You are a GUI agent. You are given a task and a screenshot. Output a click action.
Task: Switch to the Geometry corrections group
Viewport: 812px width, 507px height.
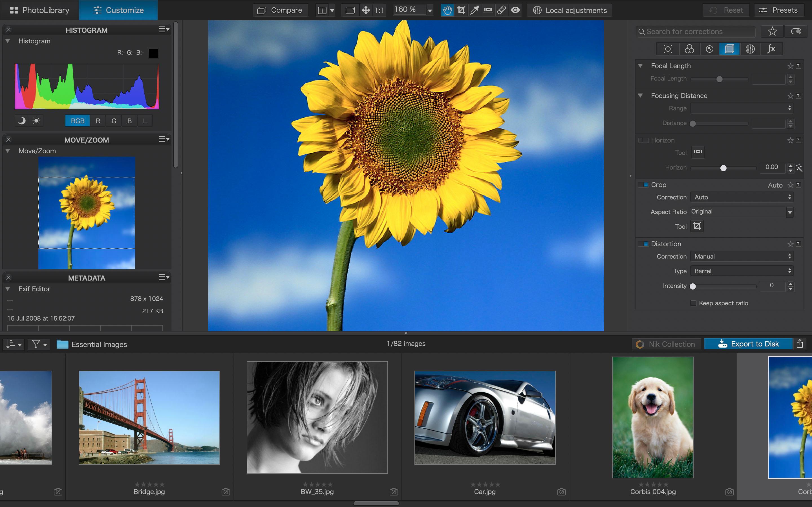(730, 49)
